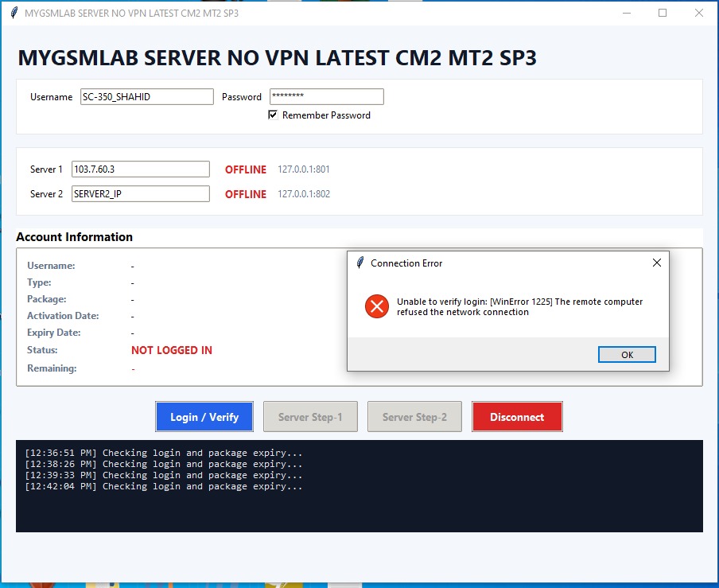Focus the Password input field

coord(326,97)
